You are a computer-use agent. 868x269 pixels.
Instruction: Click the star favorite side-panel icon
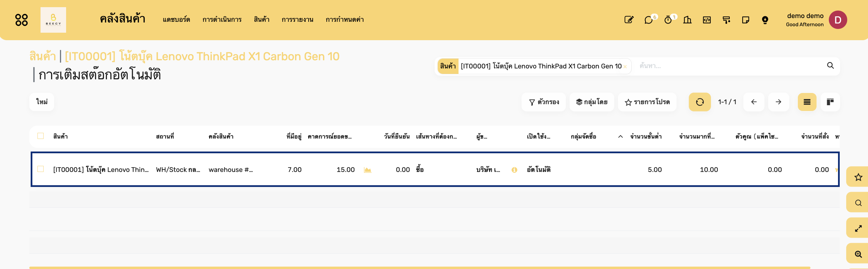click(858, 177)
